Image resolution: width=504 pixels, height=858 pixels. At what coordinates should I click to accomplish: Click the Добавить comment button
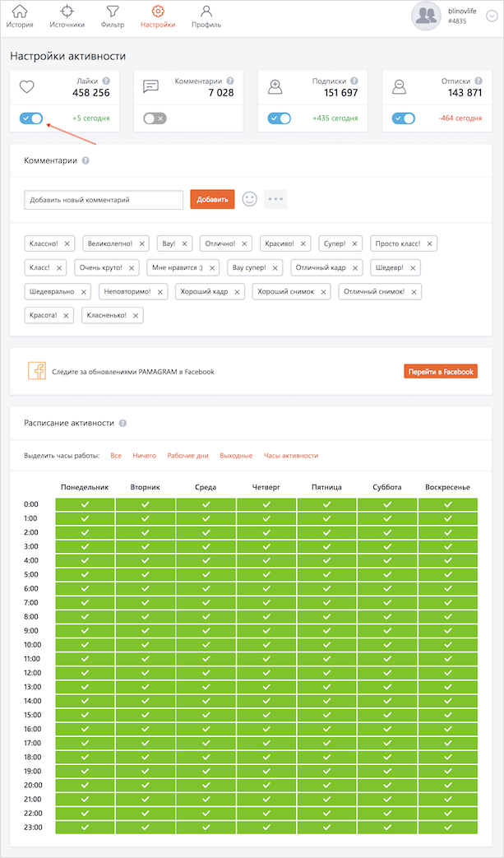212,199
